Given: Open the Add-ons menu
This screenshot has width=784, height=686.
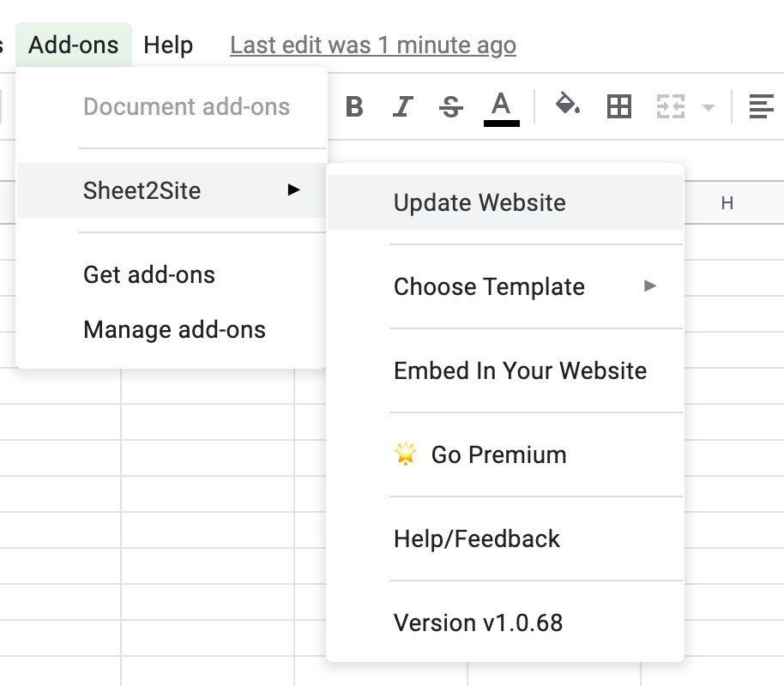Looking at the screenshot, I should click(x=74, y=45).
